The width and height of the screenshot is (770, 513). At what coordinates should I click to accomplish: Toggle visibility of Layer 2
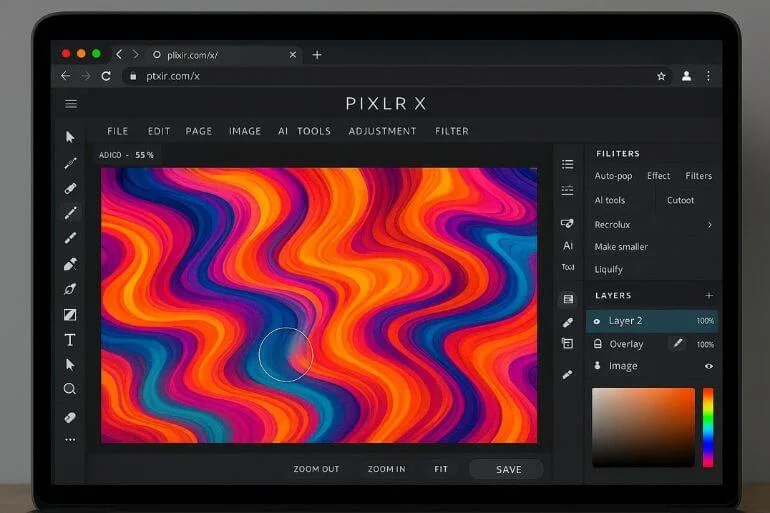click(597, 321)
